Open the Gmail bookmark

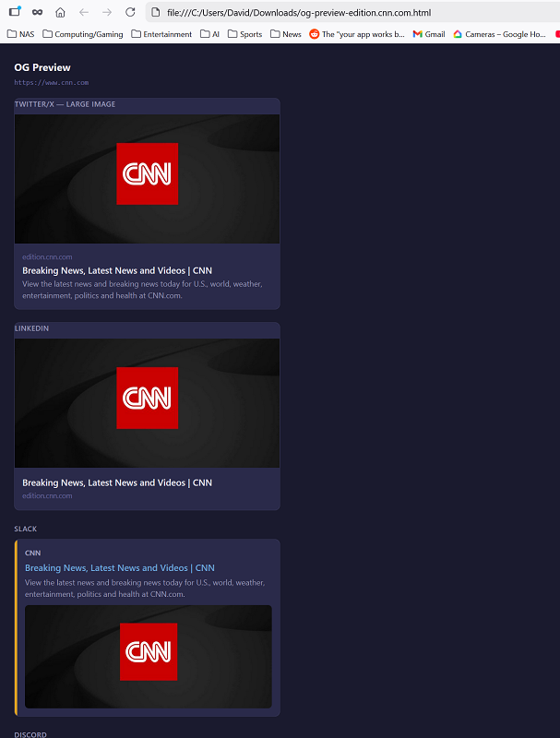[x=429, y=34]
